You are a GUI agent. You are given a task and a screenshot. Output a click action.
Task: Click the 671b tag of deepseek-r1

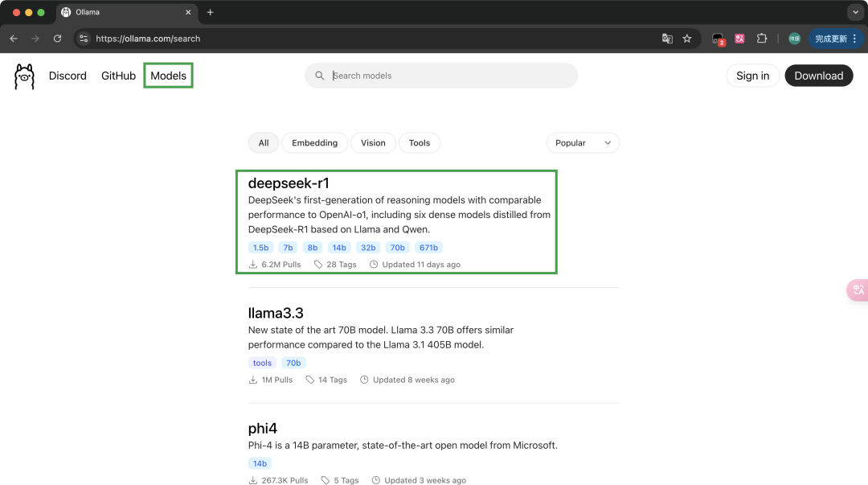[428, 248]
